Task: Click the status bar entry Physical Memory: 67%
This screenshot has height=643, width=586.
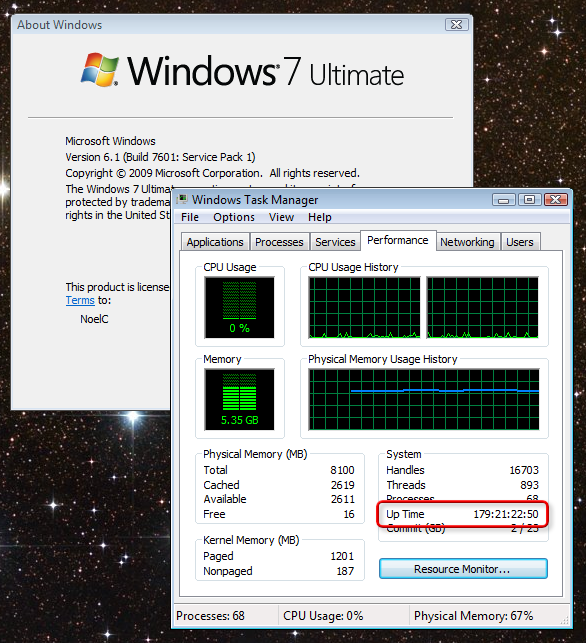Action: click(x=473, y=616)
